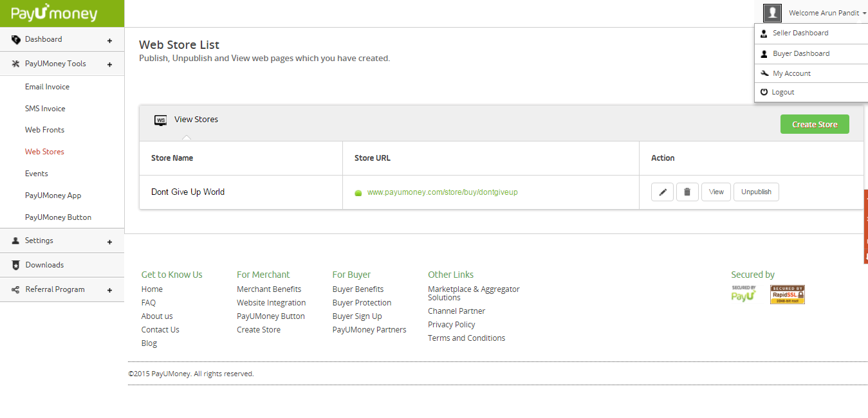Open Marketplace & Aggregator Solutions link

point(474,293)
